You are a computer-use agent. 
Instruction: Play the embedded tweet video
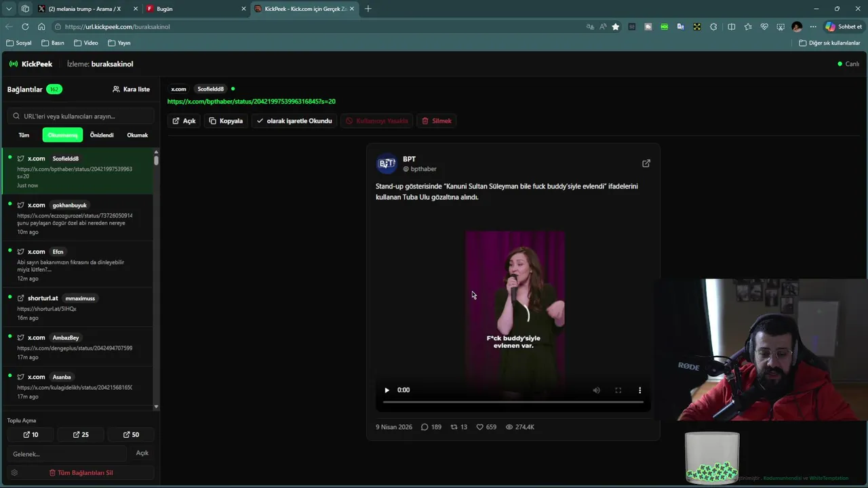tap(387, 390)
